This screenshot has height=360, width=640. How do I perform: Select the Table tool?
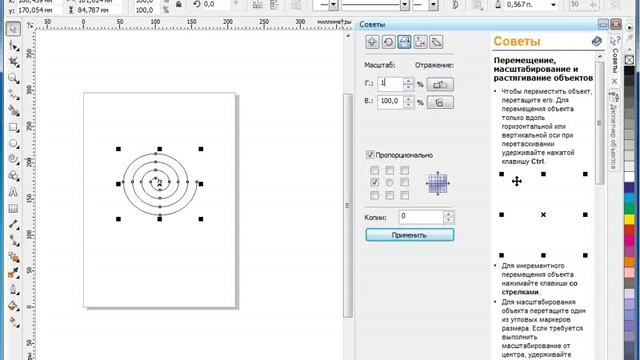click(13, 208)
